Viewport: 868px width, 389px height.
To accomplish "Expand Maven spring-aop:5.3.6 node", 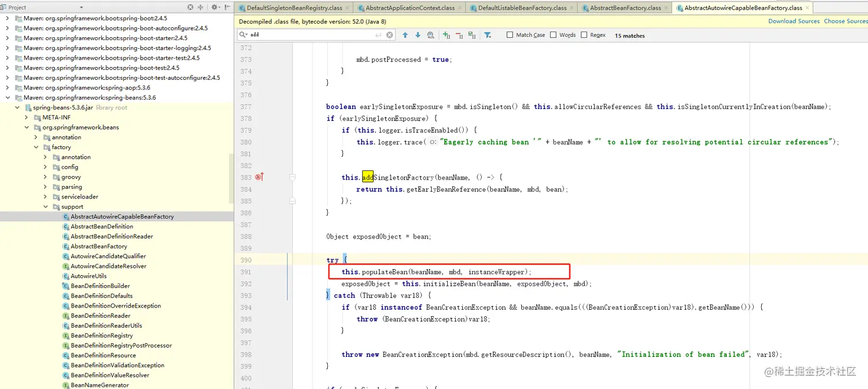I will click(x=7, y=88).
